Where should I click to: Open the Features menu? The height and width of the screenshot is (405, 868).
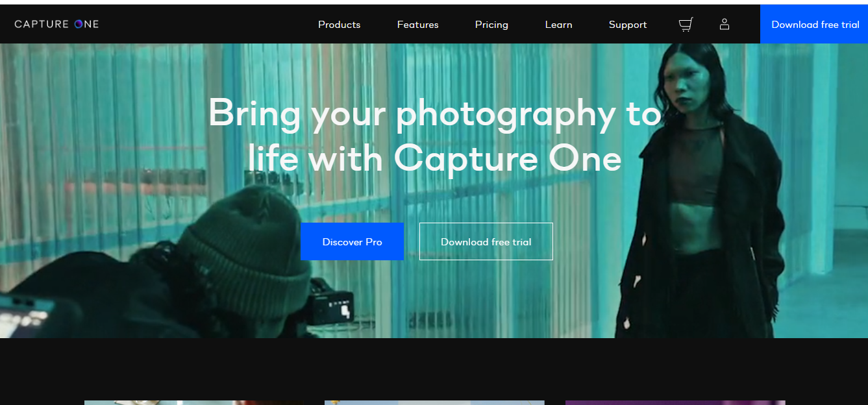[x=418, y=25]
